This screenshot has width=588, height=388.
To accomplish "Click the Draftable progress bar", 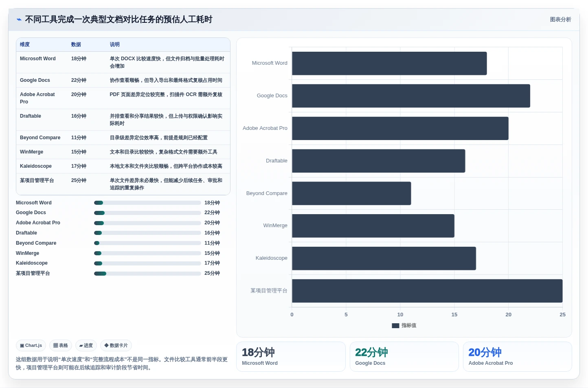I will tap(147, 233).
